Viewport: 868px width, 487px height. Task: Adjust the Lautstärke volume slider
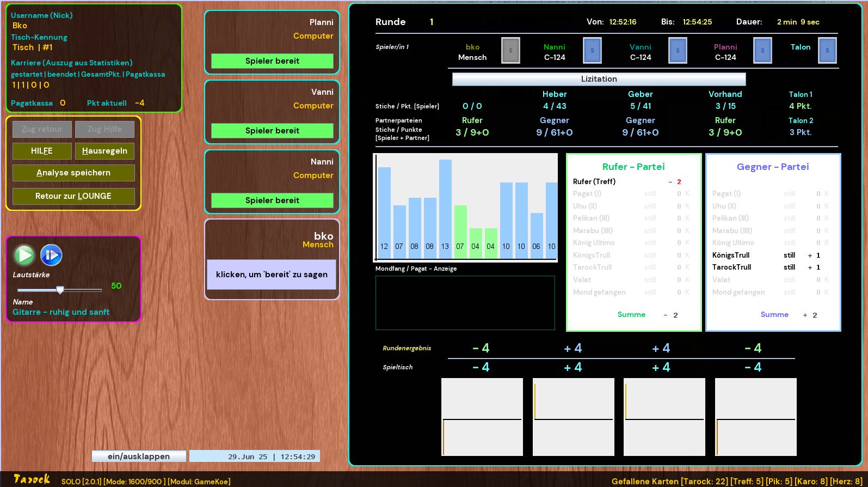pos(60,290)
